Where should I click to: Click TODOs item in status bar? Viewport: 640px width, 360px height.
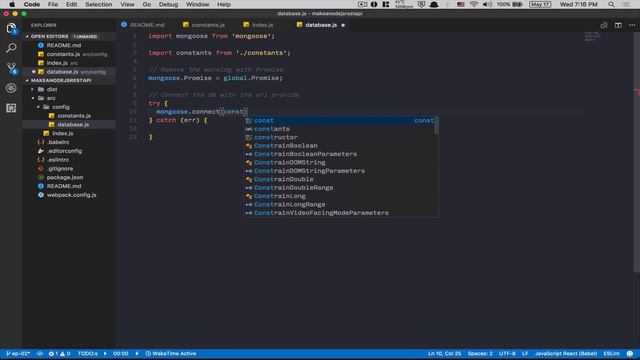point(87,353)
